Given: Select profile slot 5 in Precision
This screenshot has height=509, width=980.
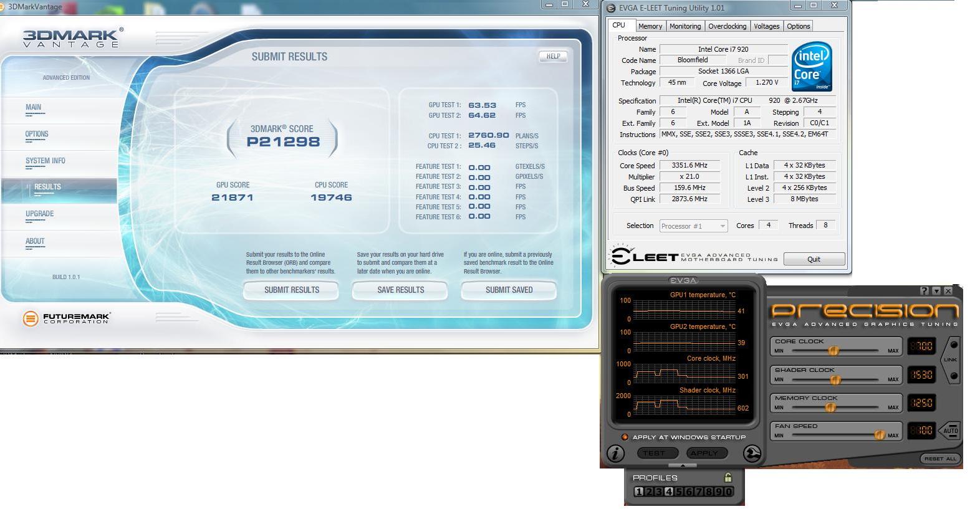Looking at the screenshot, I should (679, 492).
